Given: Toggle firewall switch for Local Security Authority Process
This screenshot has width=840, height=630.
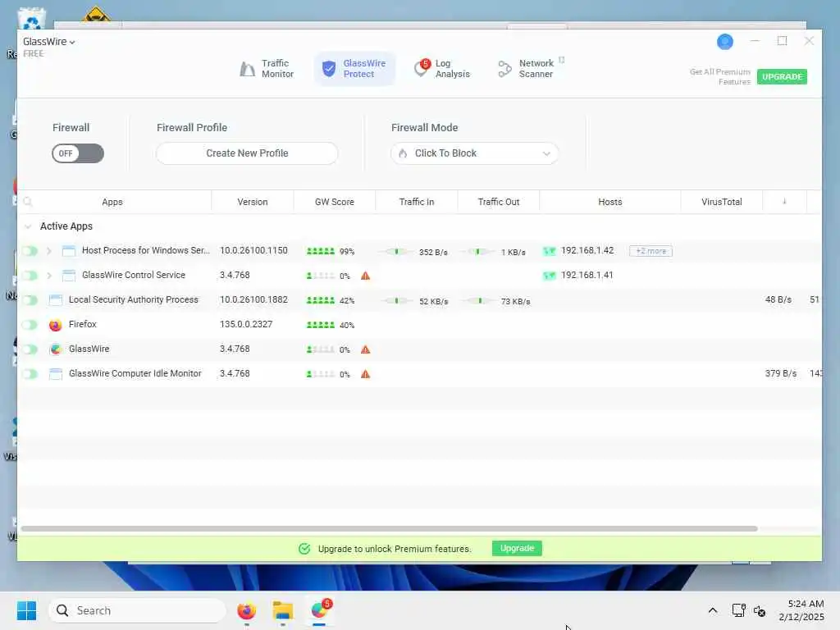Looking at the screenshot, I should point(30,300).
